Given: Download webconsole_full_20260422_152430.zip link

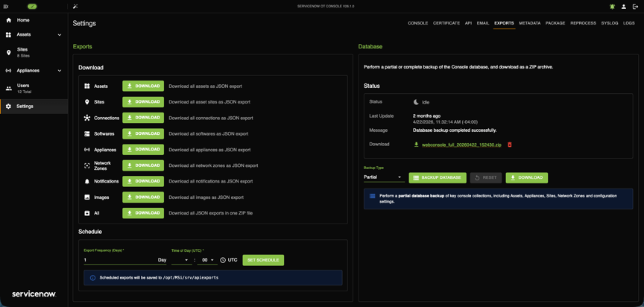Looking at the screenshot, I should click(x=461, y=145).
